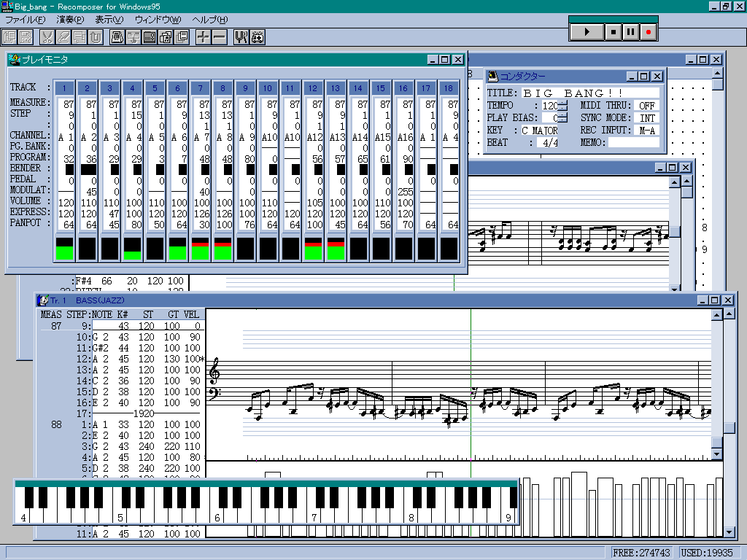Click track 4 level meter
The width and height of the screenshot is (747, 560).
click(133, 249)
